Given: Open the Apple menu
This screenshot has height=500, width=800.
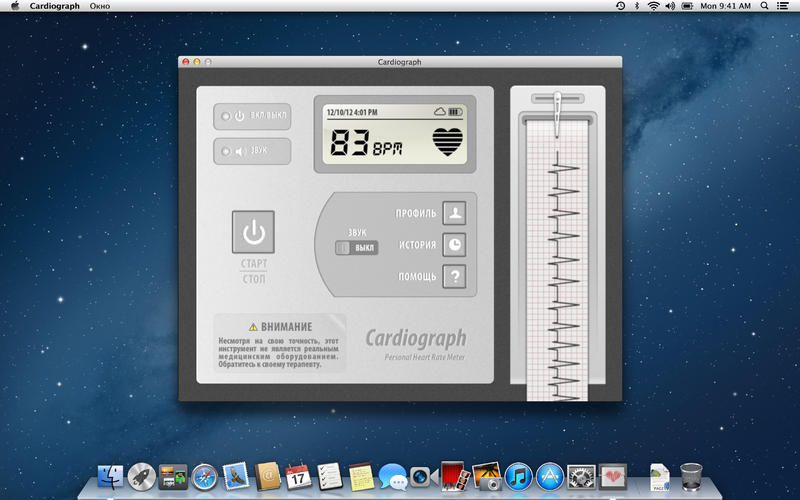Looking at the screenshot, I should pos(15,6).
